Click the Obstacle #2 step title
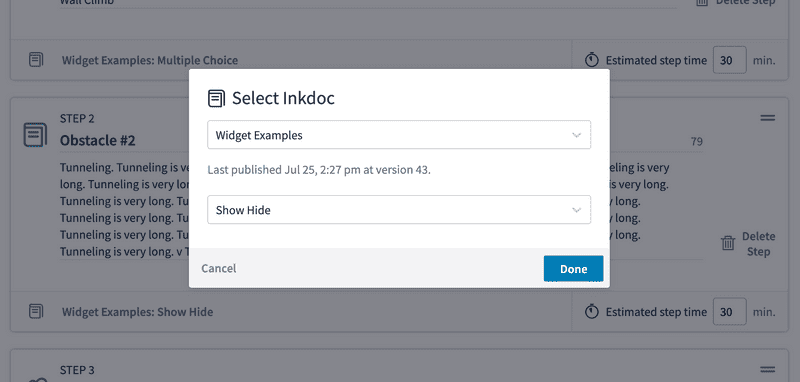Image resolution: width=800 pixels, height=382 pixels. [x=97, y=140]
